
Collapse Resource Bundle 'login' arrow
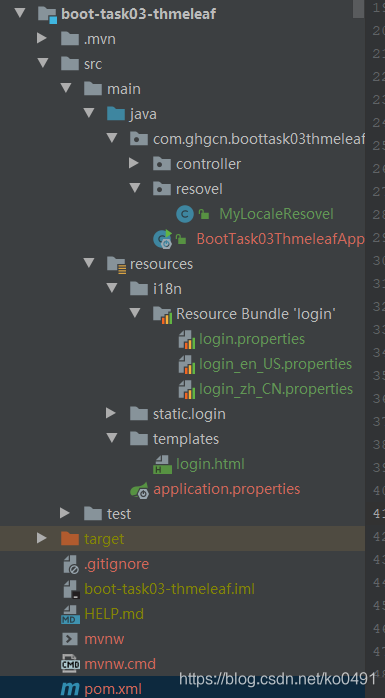click(135, 313)
